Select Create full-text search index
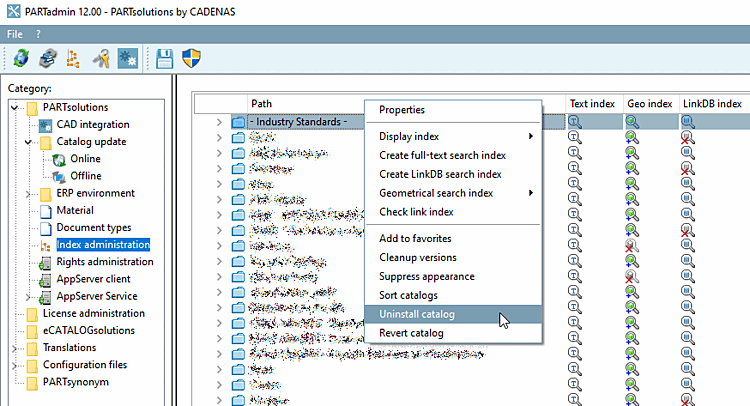Viewport: 750px width, 406px height. 453,155
